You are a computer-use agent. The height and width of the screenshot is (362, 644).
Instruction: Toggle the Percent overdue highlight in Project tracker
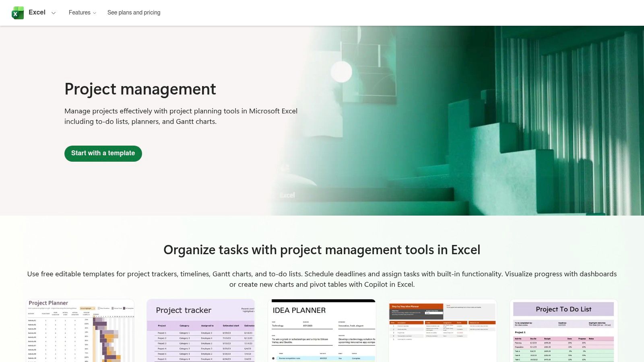(x=248, y=310)
